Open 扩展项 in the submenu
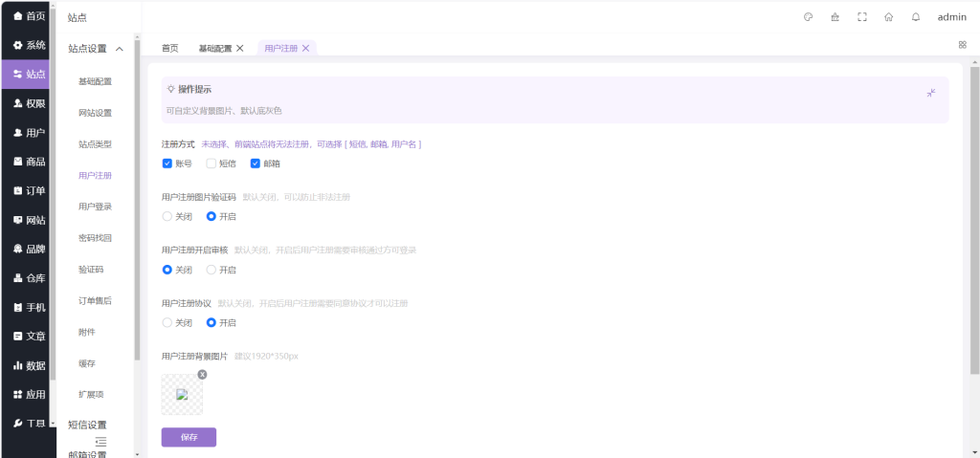Viewport: 980px width, 458px height. pos(91,395)
